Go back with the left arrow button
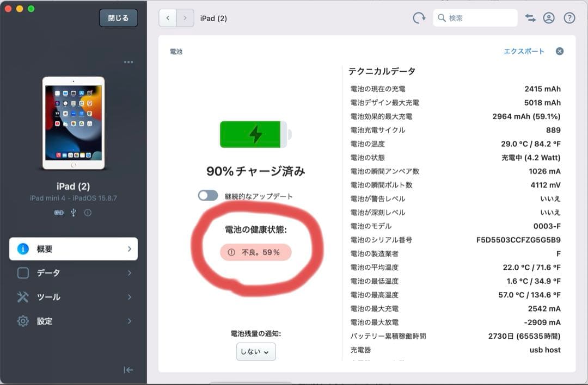Screen dimensions: 588x385 coord(168,18)
